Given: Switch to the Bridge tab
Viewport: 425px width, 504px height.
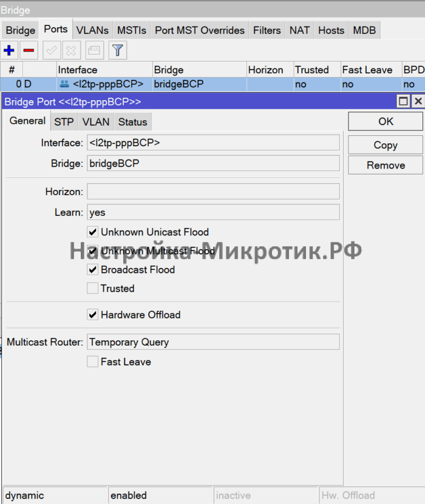Looking at the screenshot, I should click(x=20, y=30).
